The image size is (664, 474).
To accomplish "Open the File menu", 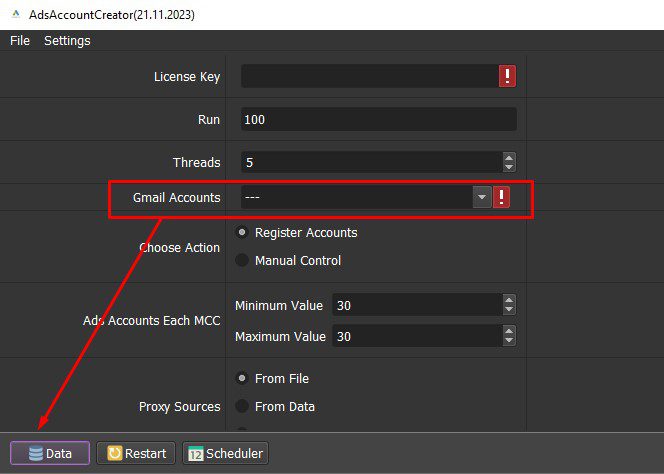I will click(20, 41).
